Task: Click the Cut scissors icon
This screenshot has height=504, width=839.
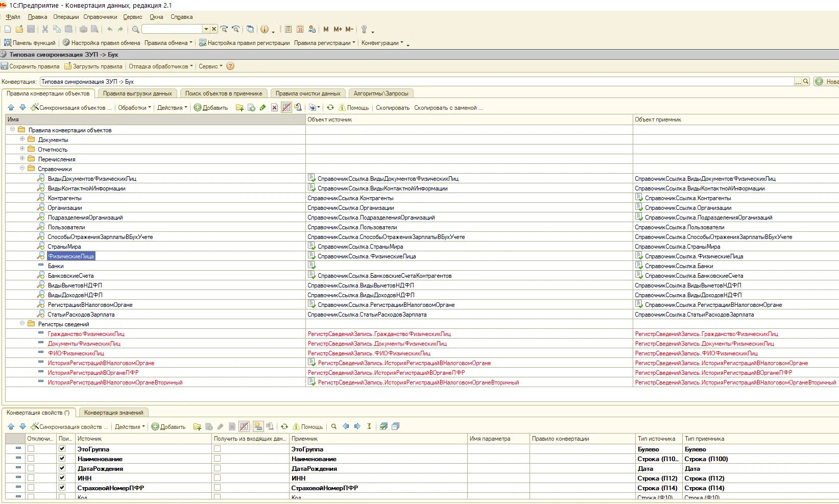Action: pos(45,29)
